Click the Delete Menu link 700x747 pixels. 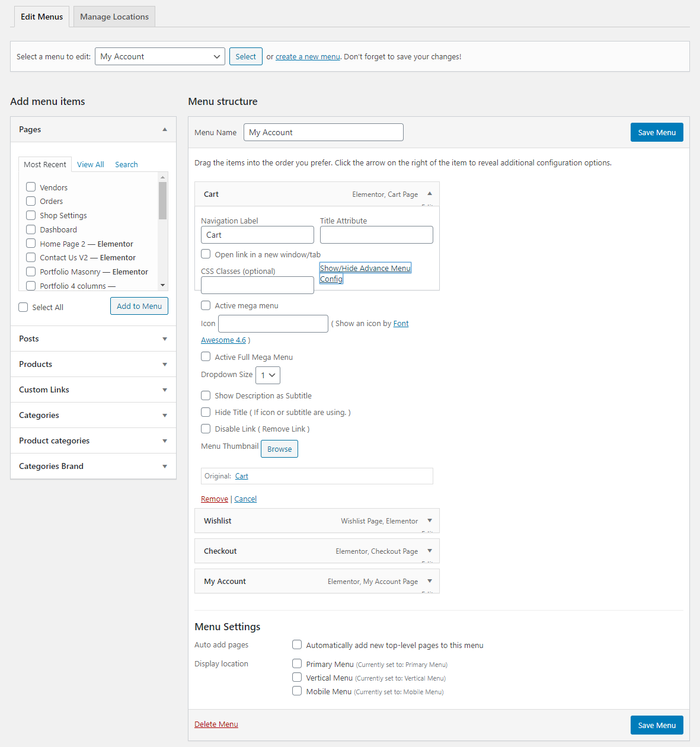[x=216, y=724]
